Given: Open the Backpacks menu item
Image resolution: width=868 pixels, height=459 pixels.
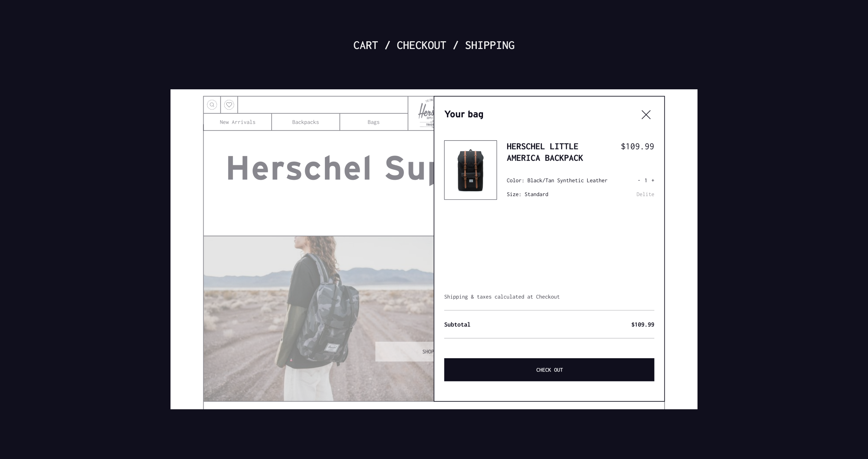Looking at the screenshot, I should [x=306, y=122].
